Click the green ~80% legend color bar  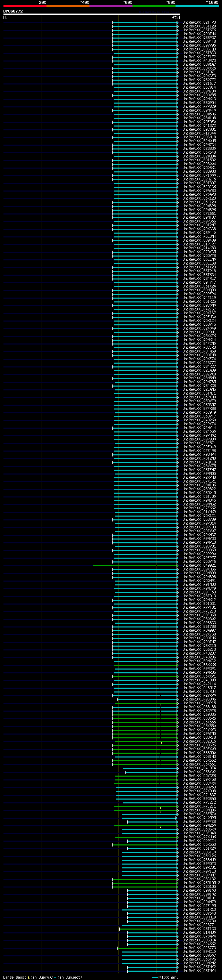(154, 6)
